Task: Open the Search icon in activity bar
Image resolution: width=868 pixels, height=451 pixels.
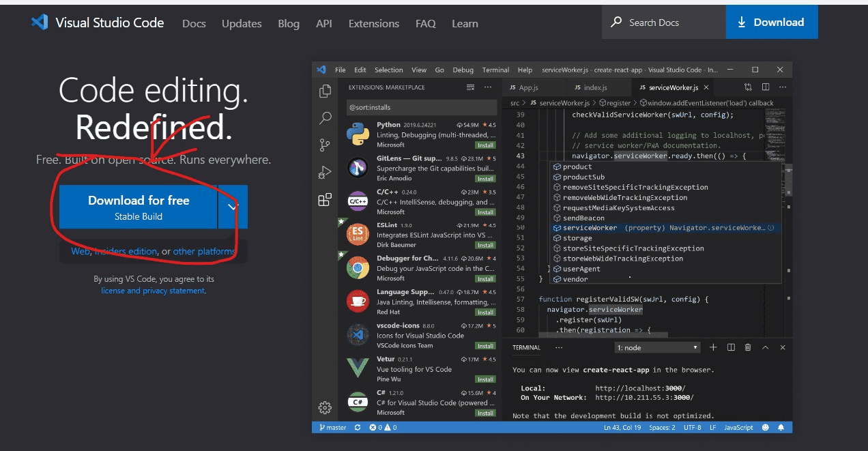Action: tap(325, 118)
